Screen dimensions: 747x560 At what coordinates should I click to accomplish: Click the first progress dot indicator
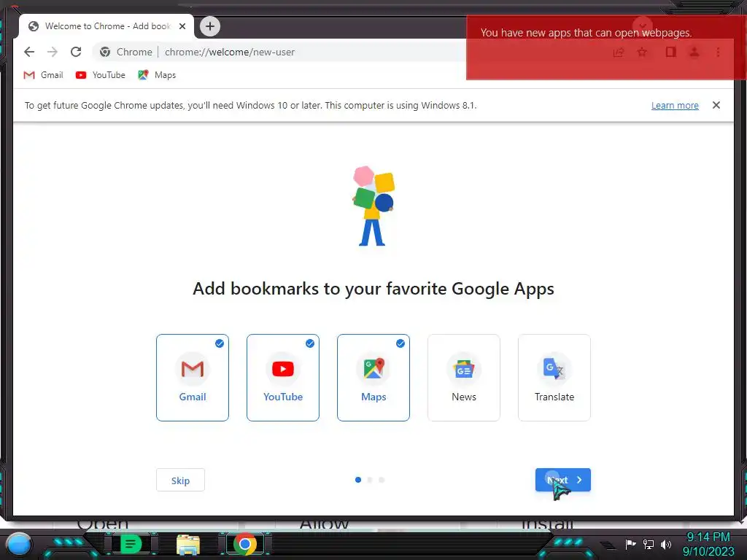[x=358, y=480]
